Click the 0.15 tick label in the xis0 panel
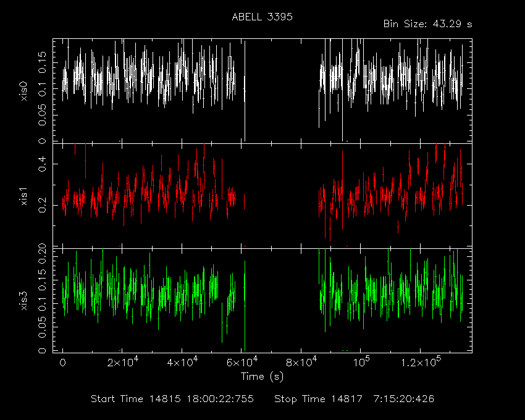This screenshot has height=420, width=525. [x=42, y=62]
